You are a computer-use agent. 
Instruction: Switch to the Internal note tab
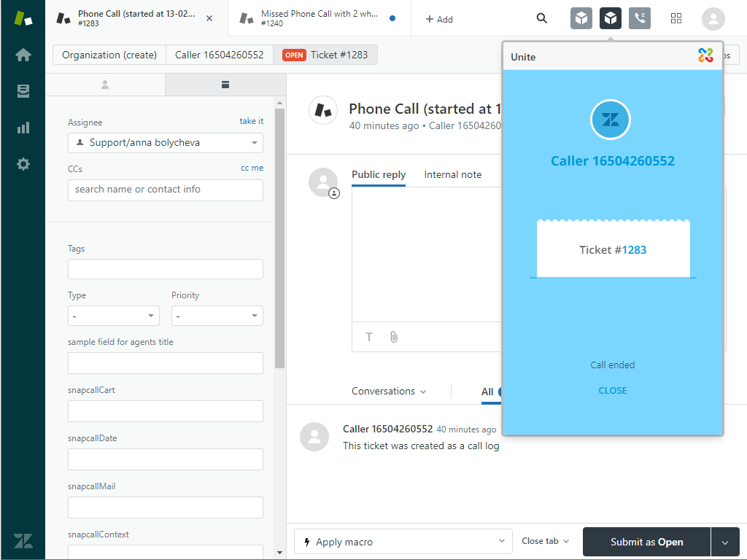[x=452, y=175]
